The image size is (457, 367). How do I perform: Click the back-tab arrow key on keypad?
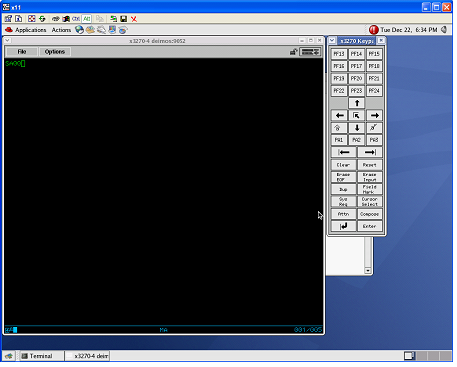(344, 152)
